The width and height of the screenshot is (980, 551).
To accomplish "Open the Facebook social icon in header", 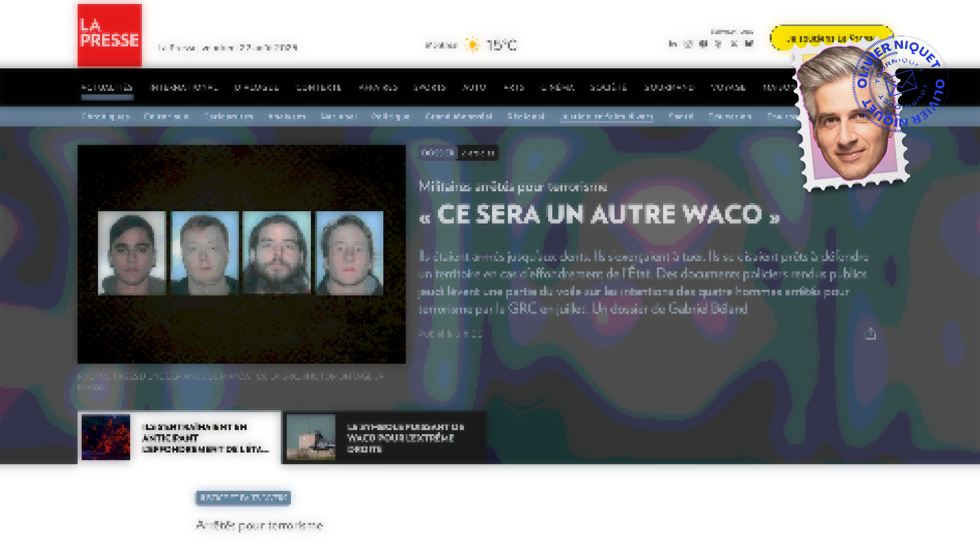I will coord(703,44).
